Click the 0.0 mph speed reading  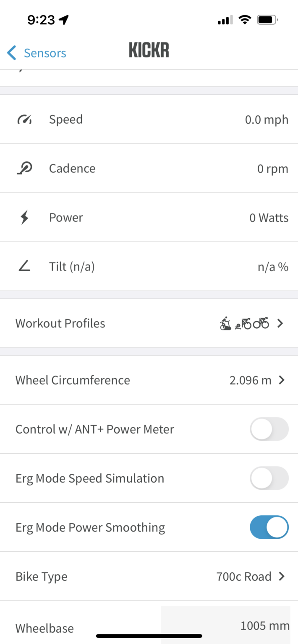(267, 119)
